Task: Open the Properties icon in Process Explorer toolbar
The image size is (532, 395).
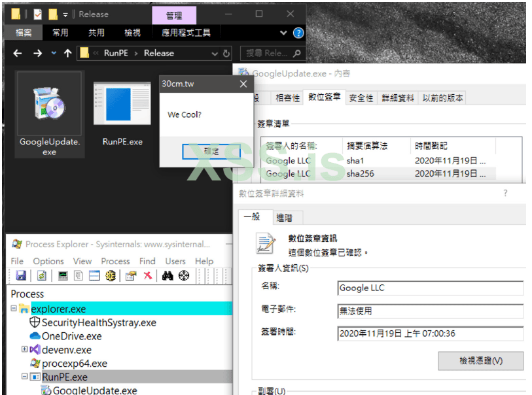Action: (131, 276)
